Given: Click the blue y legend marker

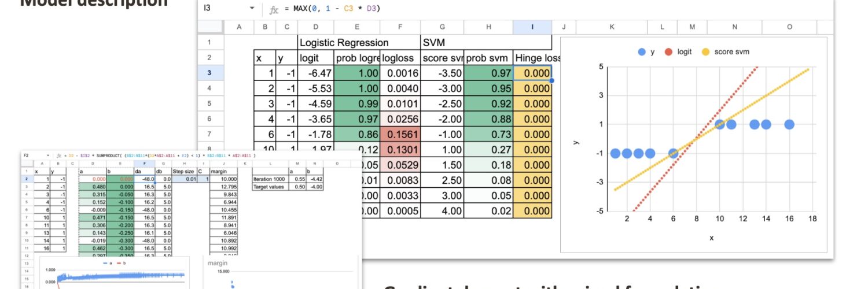Looking at the screenshot, I should pos(641,52).
